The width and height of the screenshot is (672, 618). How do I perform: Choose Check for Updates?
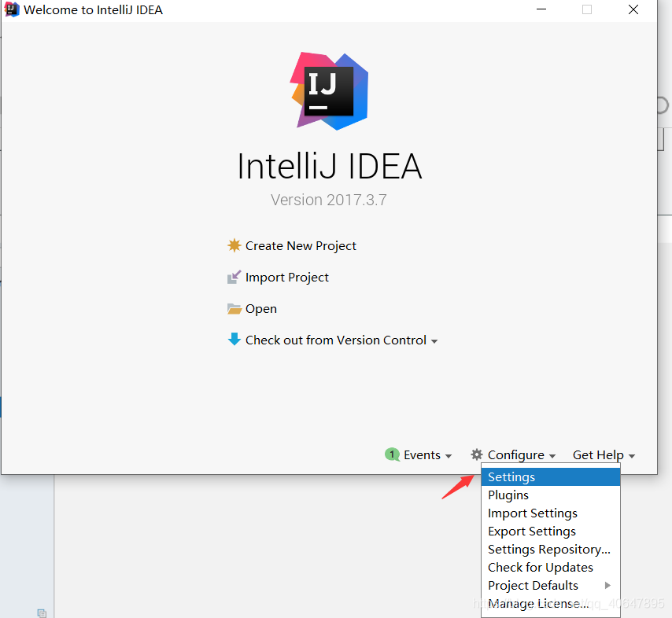pyautogui.click(x=551, y=567)
